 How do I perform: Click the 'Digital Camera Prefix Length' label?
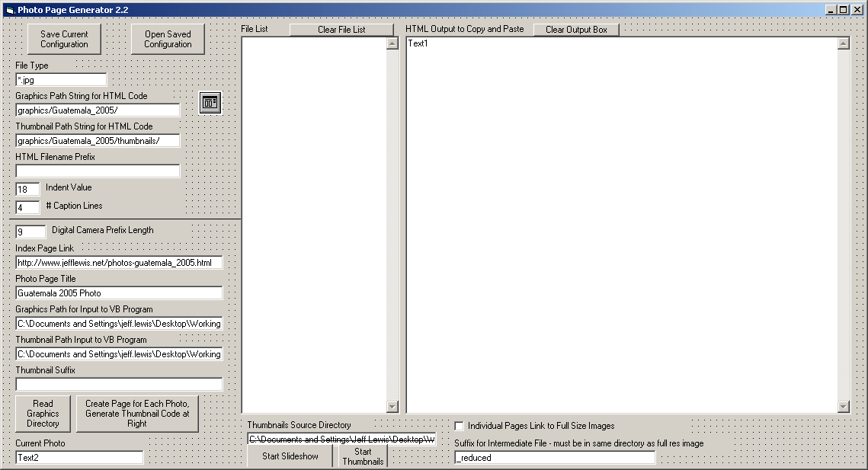pyautogui.click(x=102, y=230)
